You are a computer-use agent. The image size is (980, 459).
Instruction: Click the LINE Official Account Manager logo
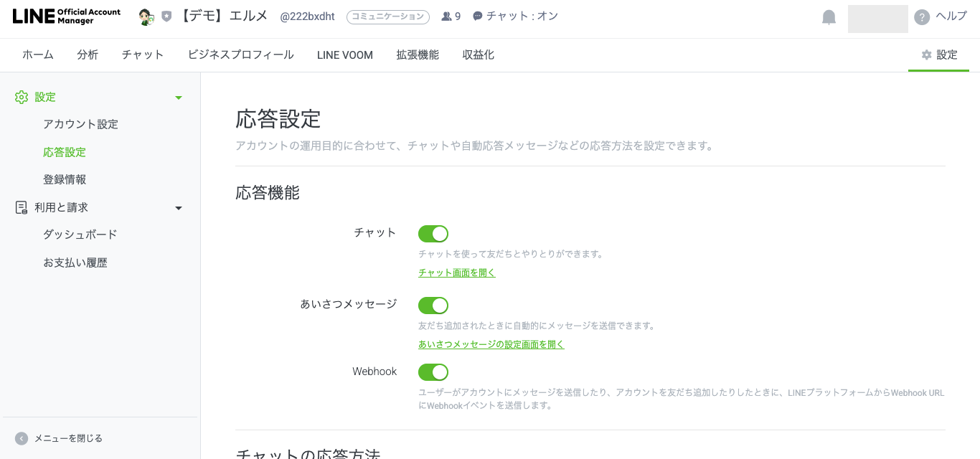(67, 16)
